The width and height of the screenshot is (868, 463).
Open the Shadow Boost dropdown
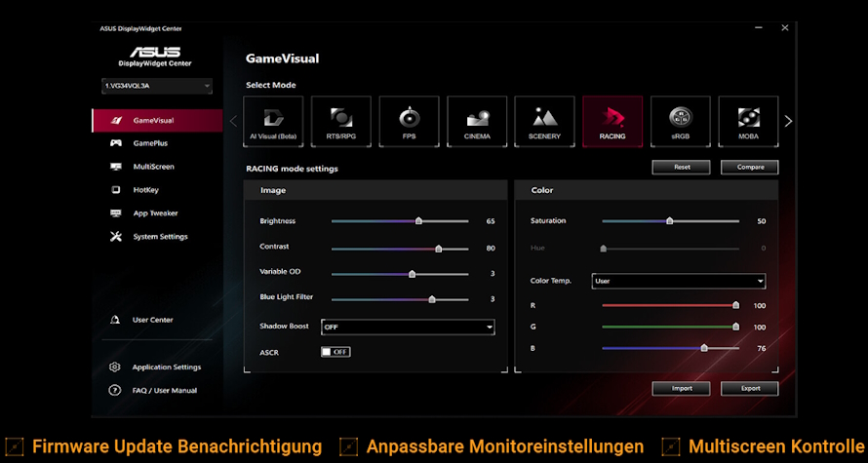pyautogui.click(x=408, y=327)
